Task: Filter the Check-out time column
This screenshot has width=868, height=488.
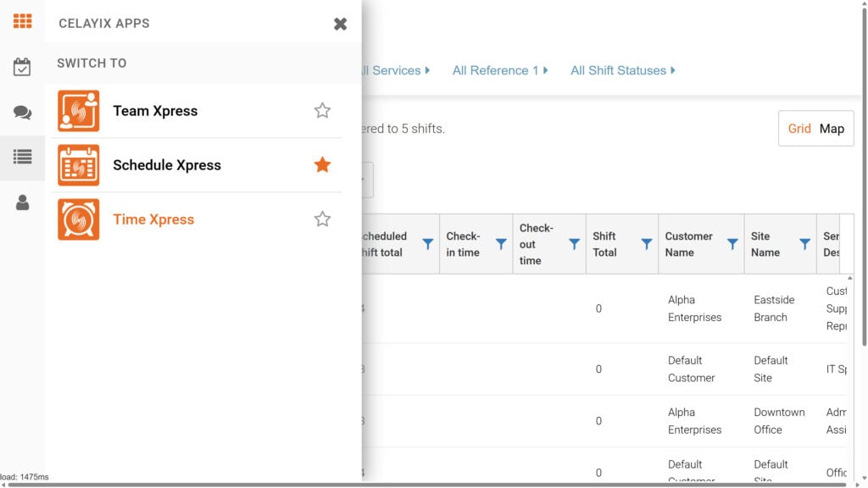Action: [x=574, y=244]
